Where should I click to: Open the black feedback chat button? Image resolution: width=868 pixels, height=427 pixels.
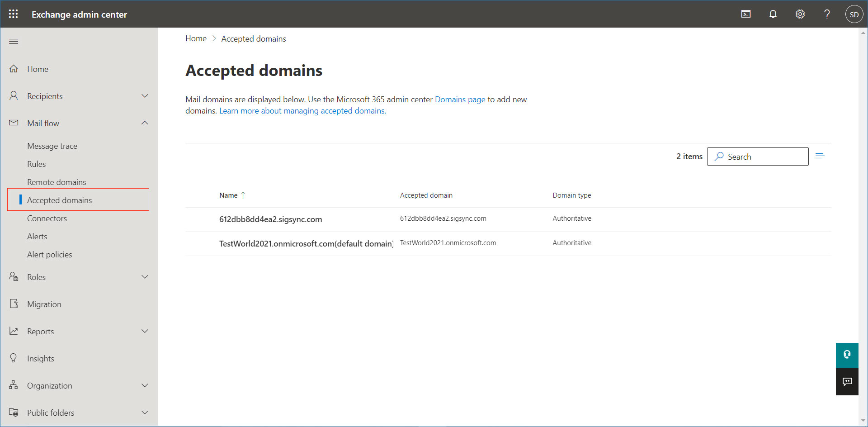[847, 382]
